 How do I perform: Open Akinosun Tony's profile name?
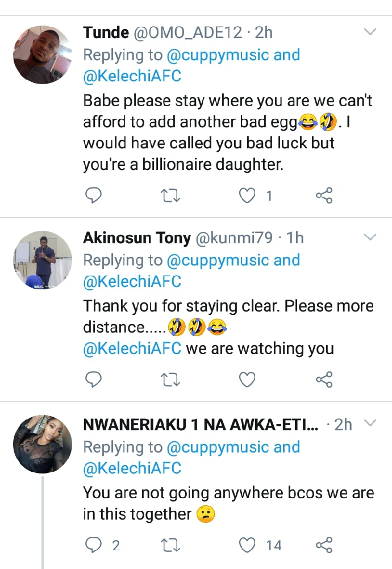[136, 238]
